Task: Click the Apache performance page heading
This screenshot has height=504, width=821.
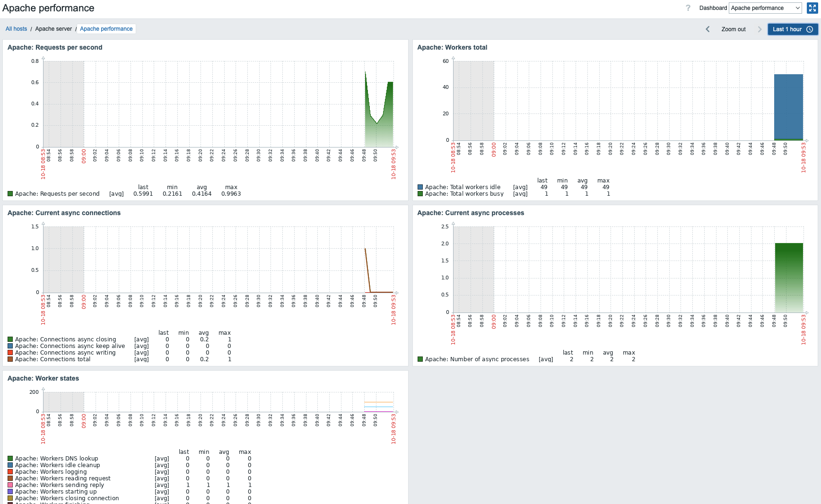Action: pos(48,8)
